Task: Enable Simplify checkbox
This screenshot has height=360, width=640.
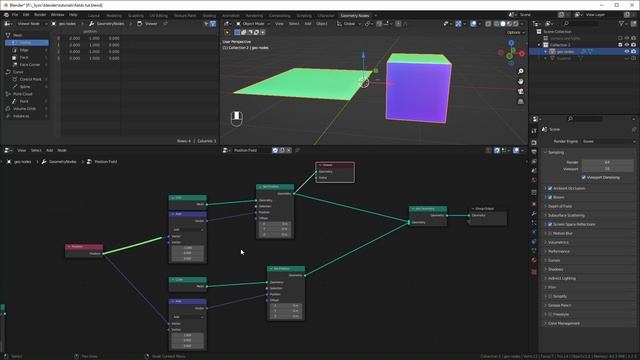Action: tap(550, 296)
